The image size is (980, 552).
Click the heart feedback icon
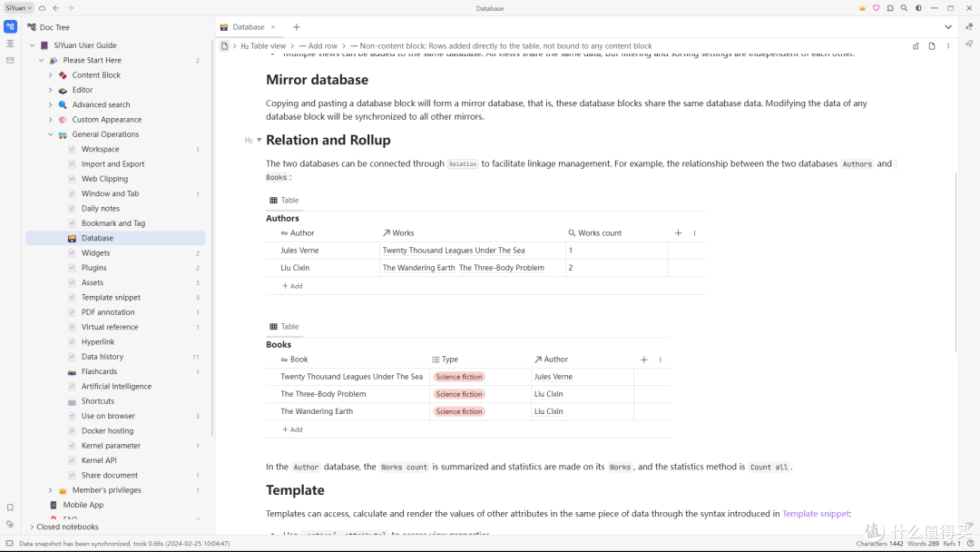(x=877, y=8)
